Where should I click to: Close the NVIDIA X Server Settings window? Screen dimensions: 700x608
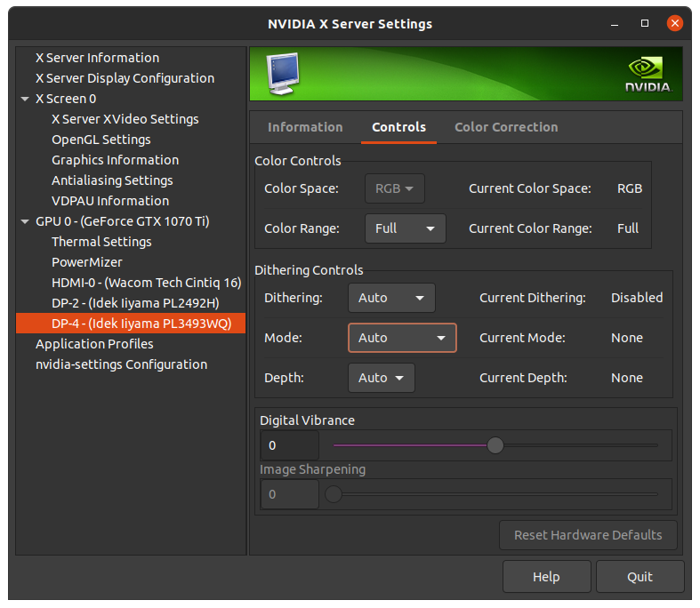click(674, 23)
